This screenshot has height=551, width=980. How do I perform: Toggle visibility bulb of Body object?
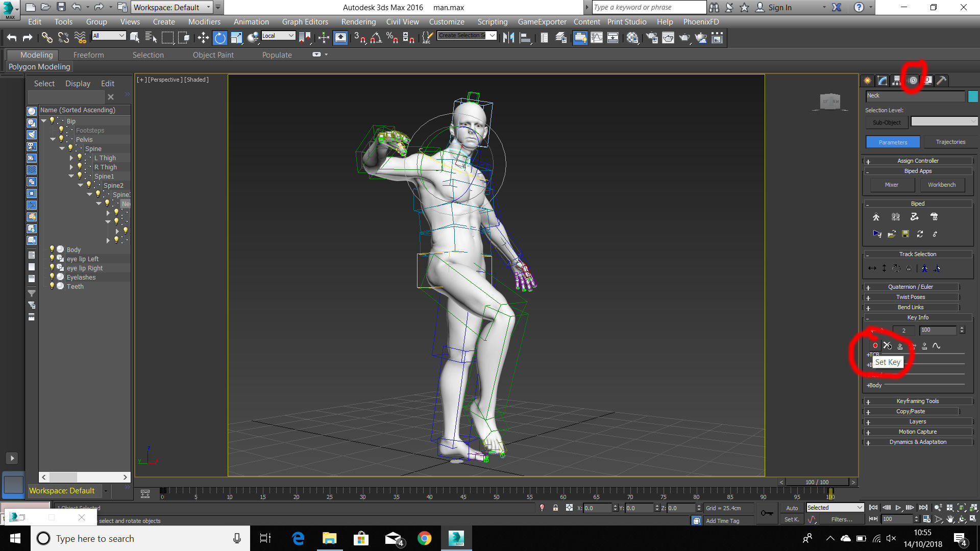[x=52, y=249]
